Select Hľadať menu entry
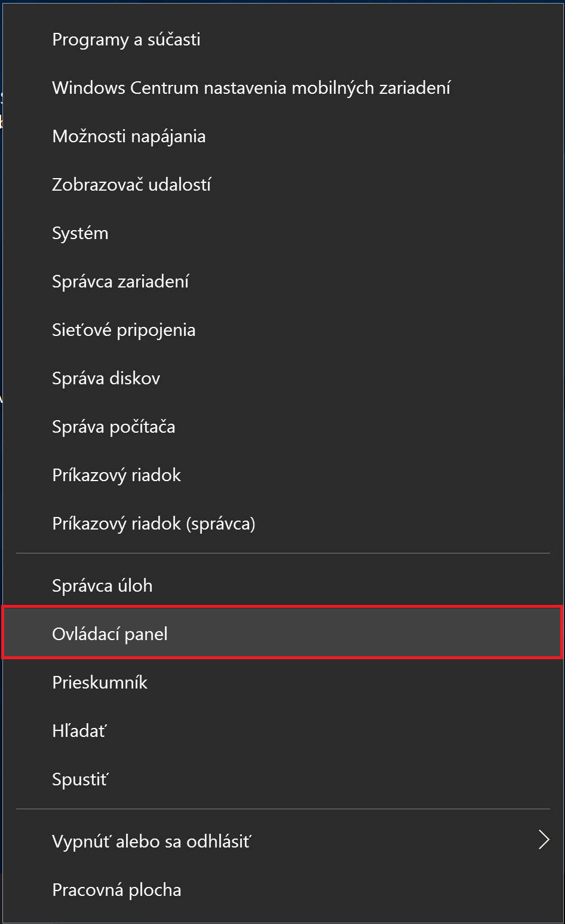 (x=282, y=731)
